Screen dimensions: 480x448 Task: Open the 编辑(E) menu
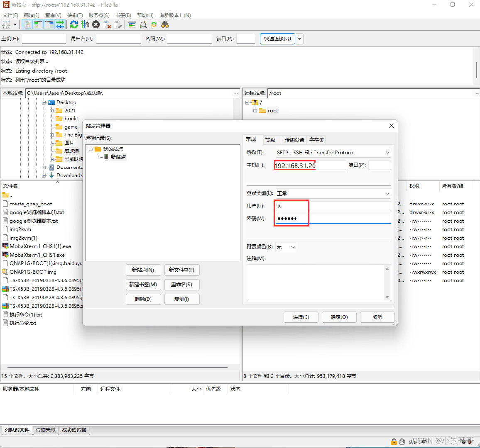coord(32,15)
